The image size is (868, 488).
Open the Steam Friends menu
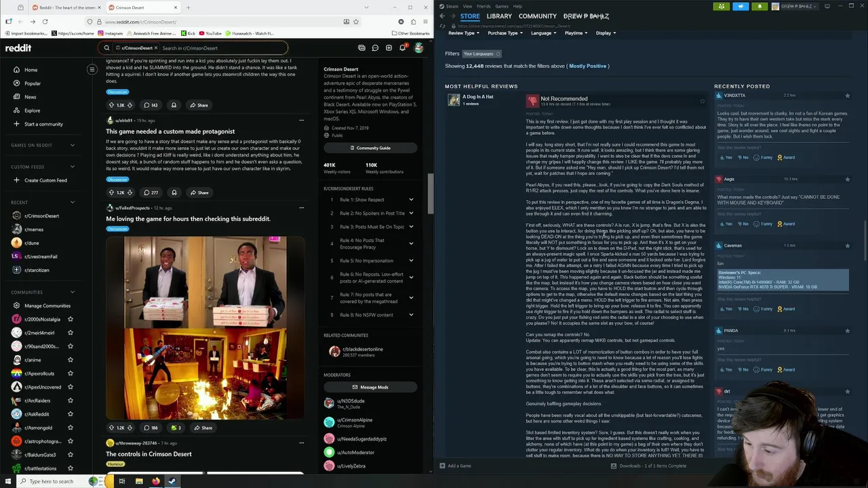coord(484,6)
